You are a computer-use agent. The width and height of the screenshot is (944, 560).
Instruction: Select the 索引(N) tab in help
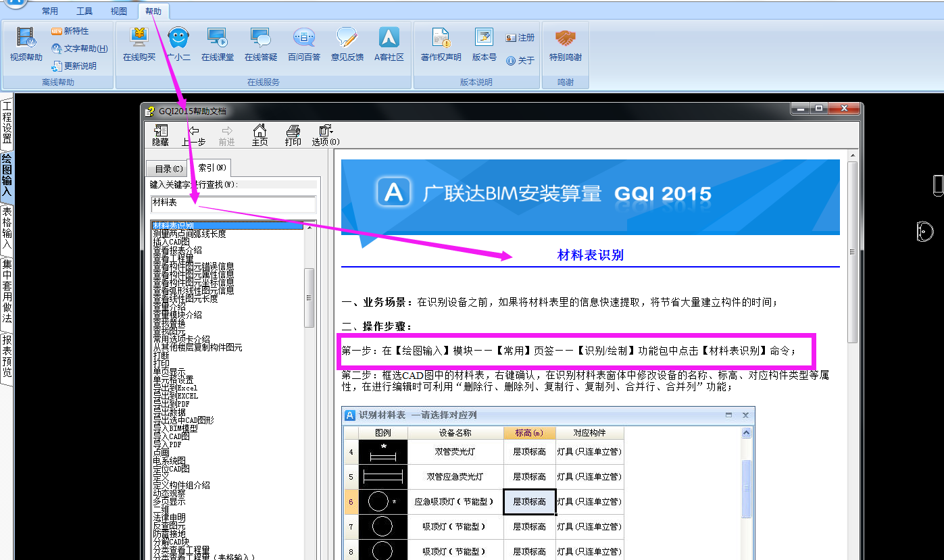212,167
